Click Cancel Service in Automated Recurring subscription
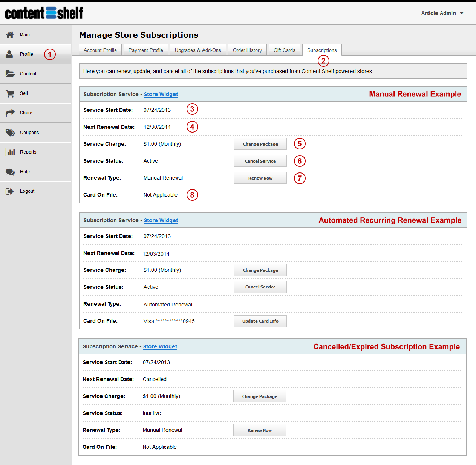This screenshot has height=465, width=476. pyautogui.click(x=260, y=287)
